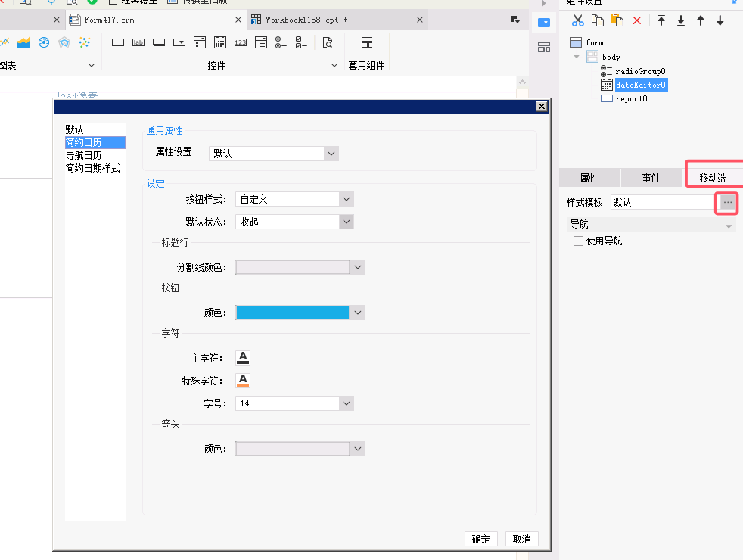
Task: Select the date calendar widget icon
Action: [x=220, y=42]
